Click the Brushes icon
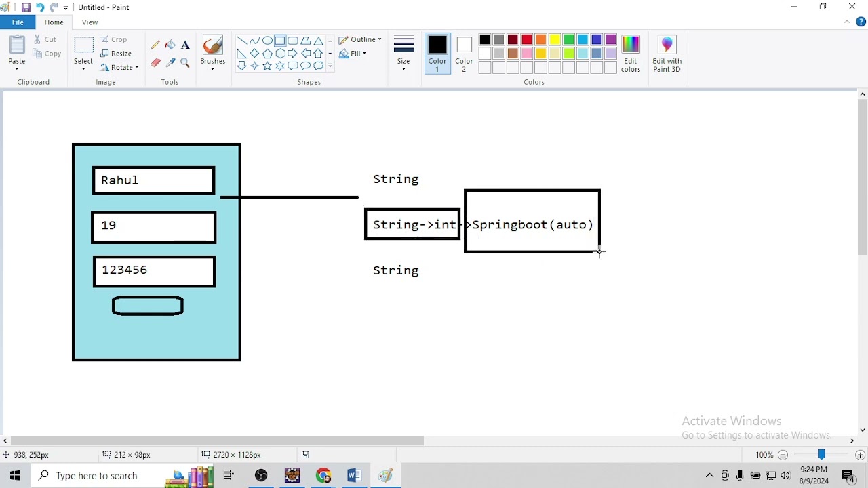The width and height of the screenshot is (868, 488). click(212, 45)
